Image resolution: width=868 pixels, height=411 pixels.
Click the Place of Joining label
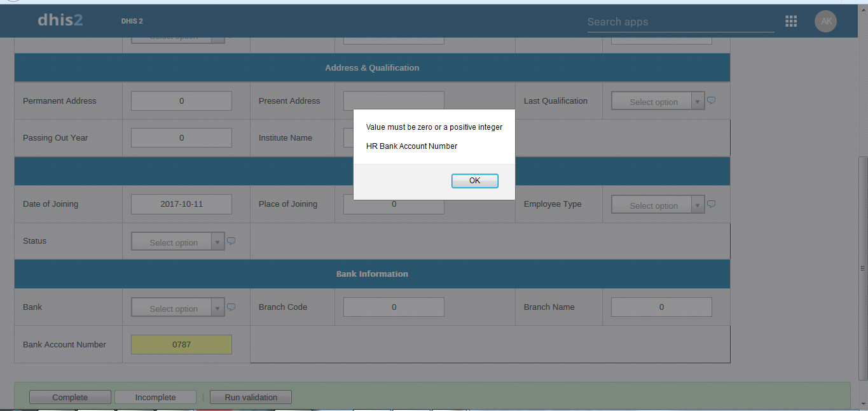click(287, 204)
